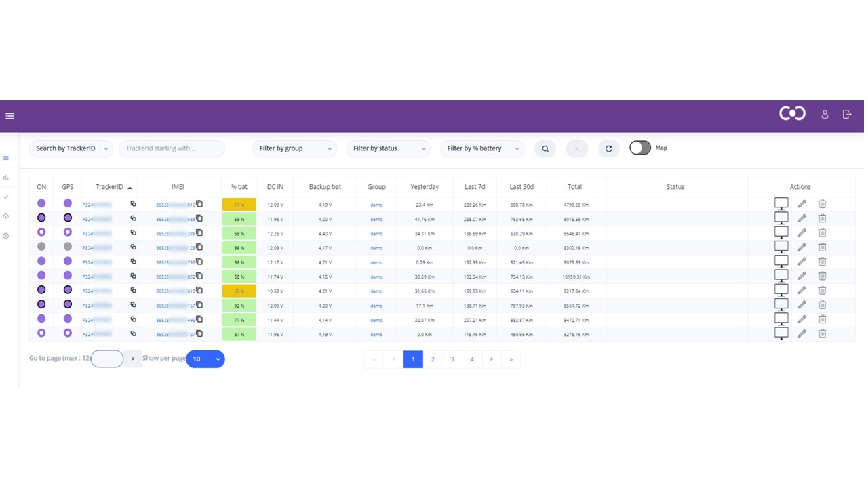Change Show per page value of 10
868x488 pixels.
(205, 359)
